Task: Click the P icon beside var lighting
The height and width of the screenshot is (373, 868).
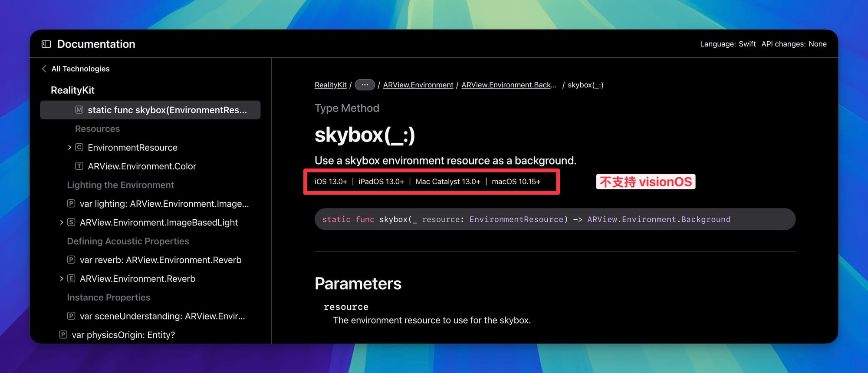Action: point(71,204)
